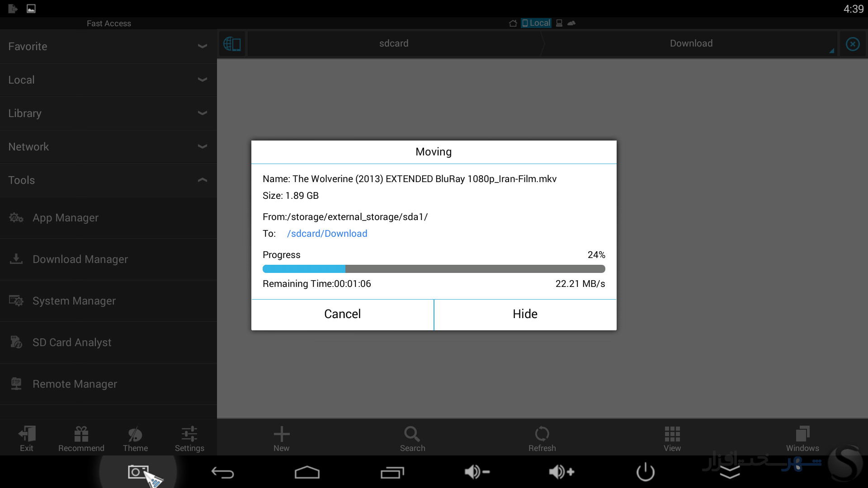Click the clock showing 4:39
This screenshot has width=868, height=488.
click(x=854, y=9)
